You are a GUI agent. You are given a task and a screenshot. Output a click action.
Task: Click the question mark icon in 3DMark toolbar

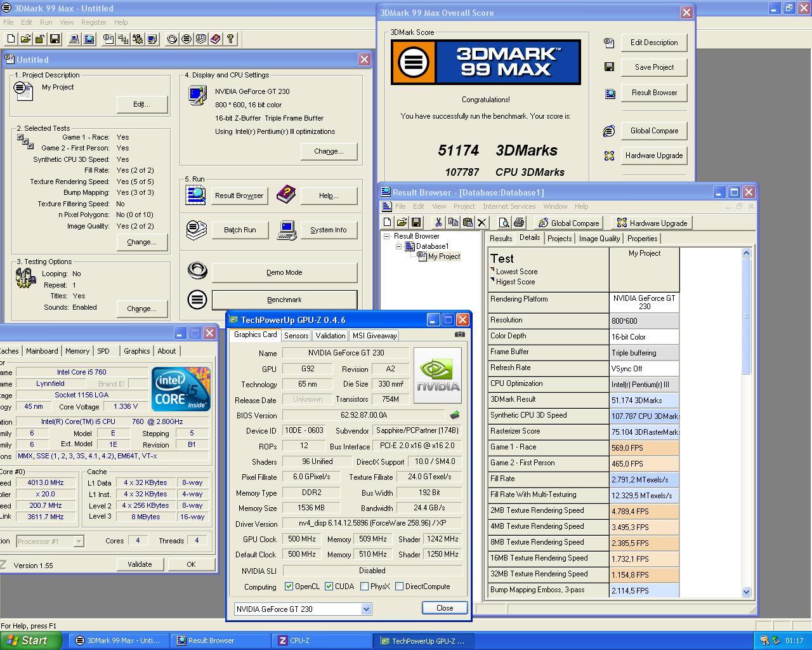[230, 39]
